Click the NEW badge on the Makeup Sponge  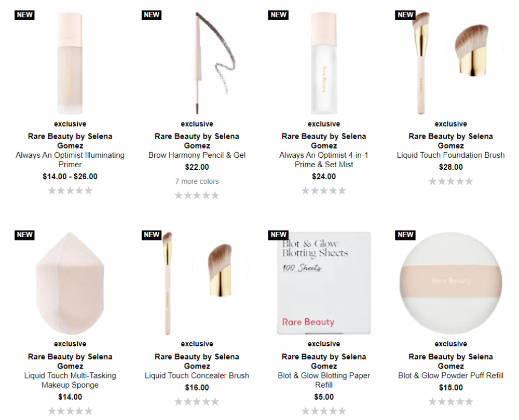(24, 235)
